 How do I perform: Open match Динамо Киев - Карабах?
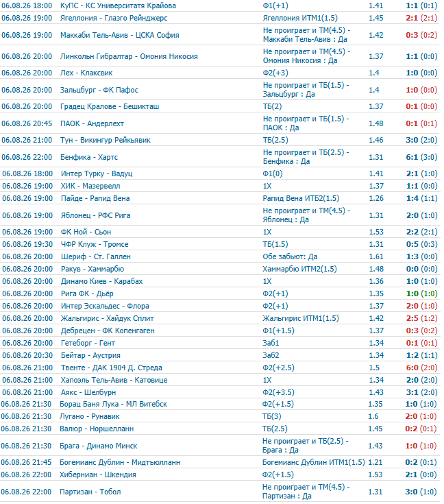101,282
